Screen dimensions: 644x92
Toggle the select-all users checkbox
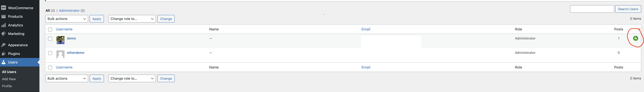point(50,29)
